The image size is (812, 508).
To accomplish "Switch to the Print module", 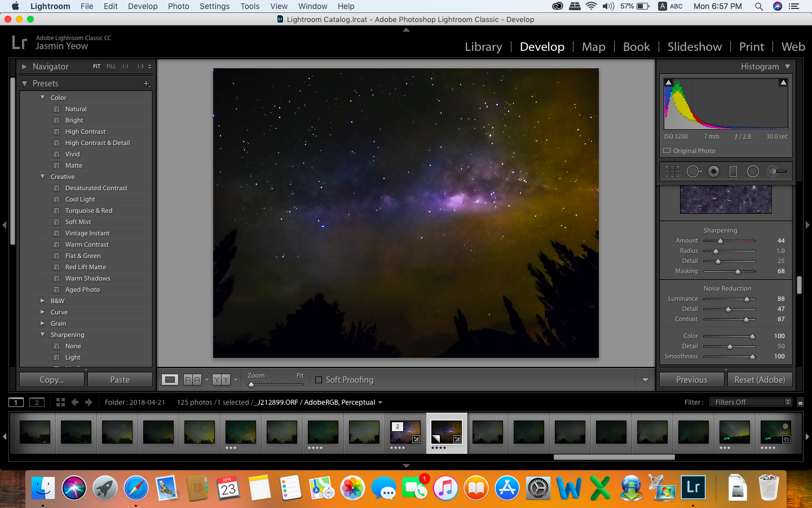I will coord(752,47).
